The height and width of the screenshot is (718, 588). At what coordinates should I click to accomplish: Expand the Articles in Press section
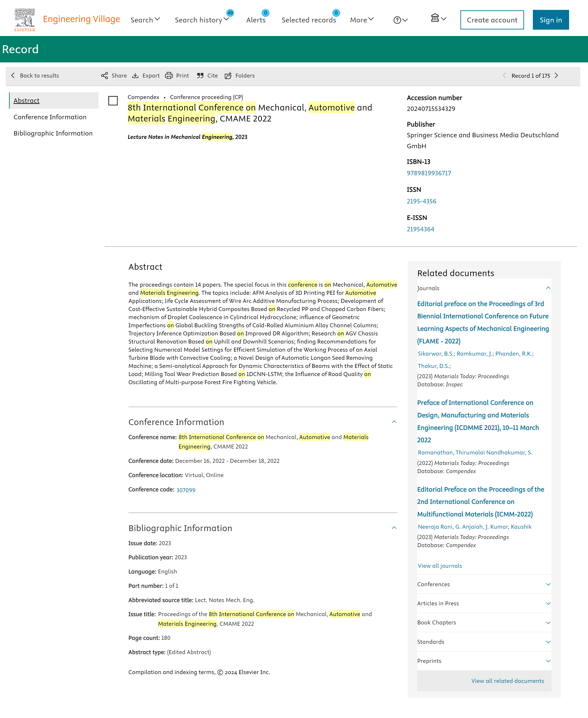(x=484, y=604)
